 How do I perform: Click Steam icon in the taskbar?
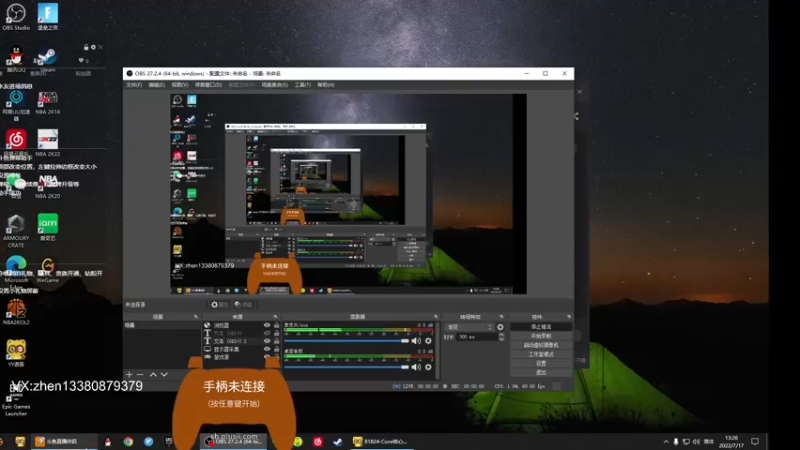(x=338, y=441)
